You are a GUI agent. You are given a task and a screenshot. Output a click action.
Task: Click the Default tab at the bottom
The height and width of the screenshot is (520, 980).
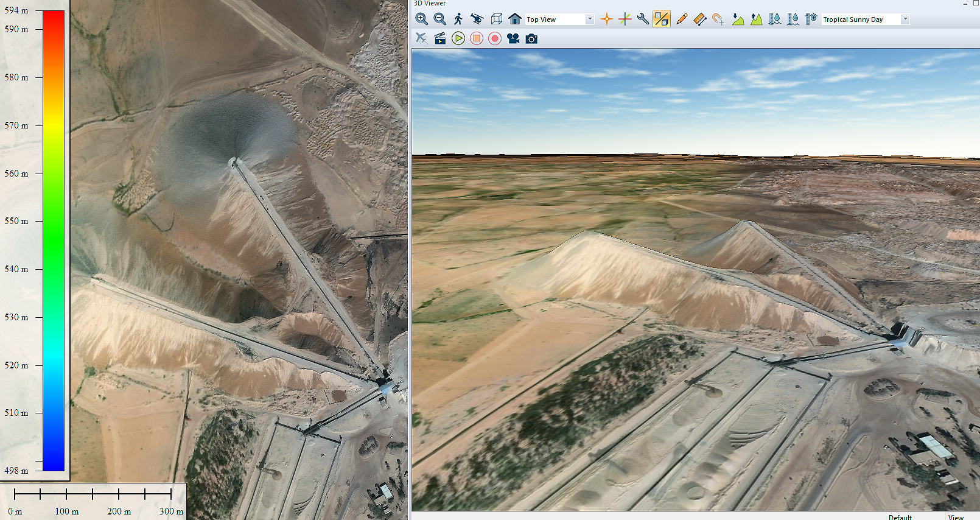coord(900,517)
